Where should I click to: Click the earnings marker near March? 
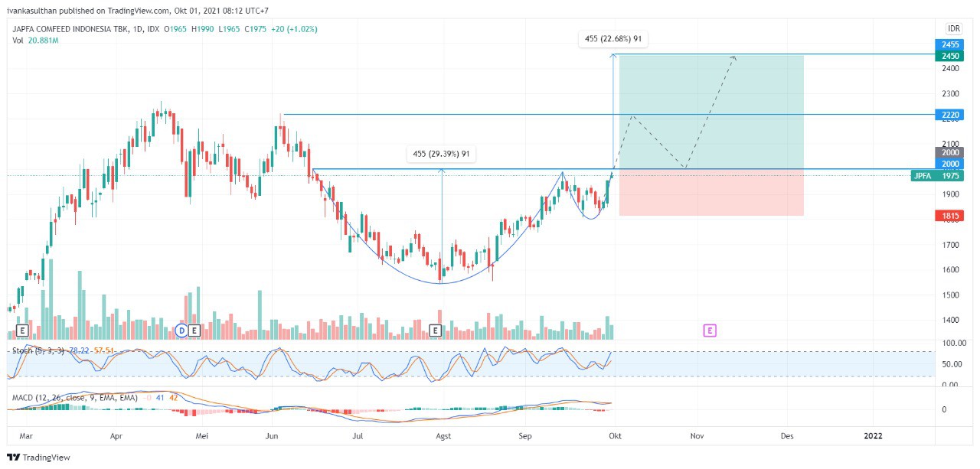[22, 331]
